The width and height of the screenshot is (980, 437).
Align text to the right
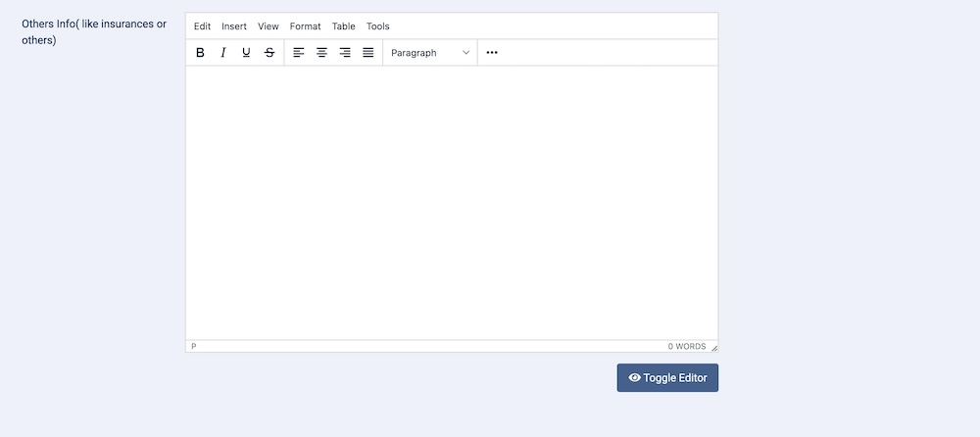coord(345,53)
